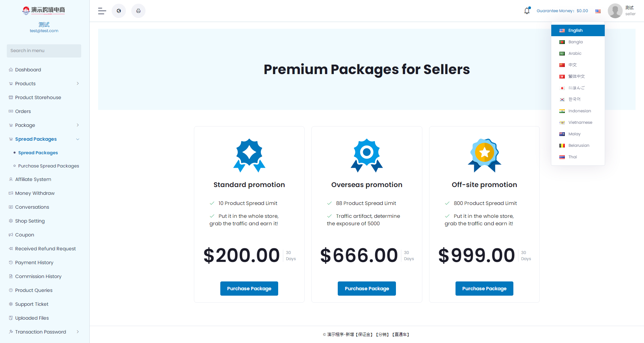The width and height of the screenshot is (644, 343).
Task: Choose Vietnamese in the language dropdown
Action: coord(580,122)
